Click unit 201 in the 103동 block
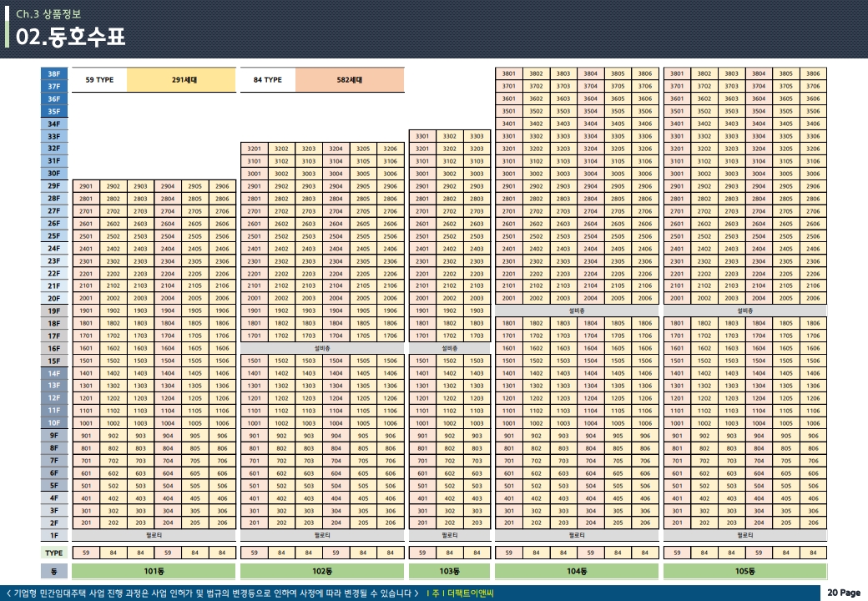The image size is (868, 601). 422,523
